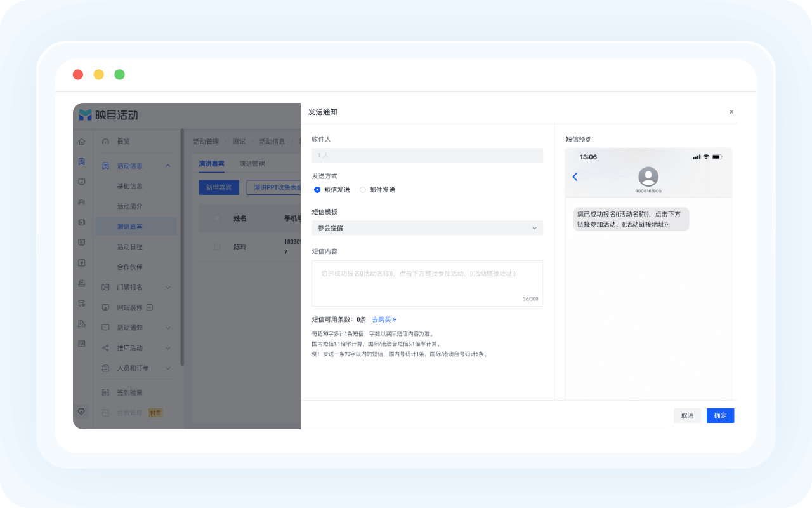812x508 pixels.
Task: Click the ticket icon beside 门票报名
Action: (105, 287)
